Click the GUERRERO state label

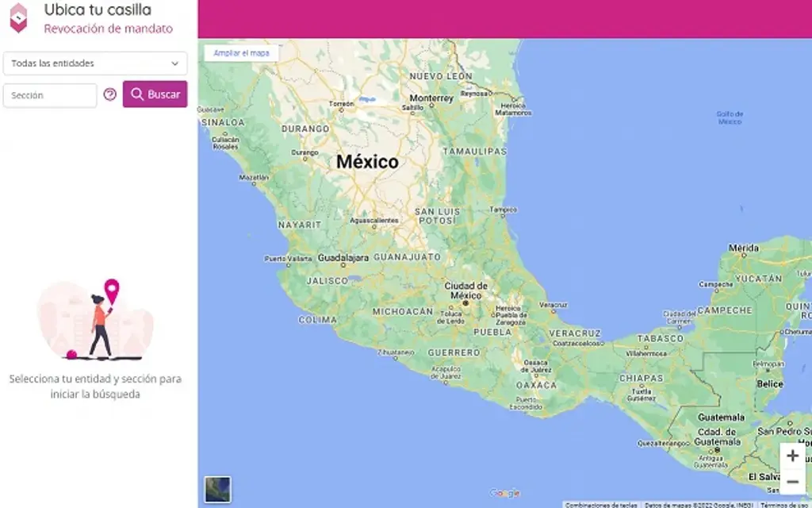pyautogui.click(x=454, y=352)
